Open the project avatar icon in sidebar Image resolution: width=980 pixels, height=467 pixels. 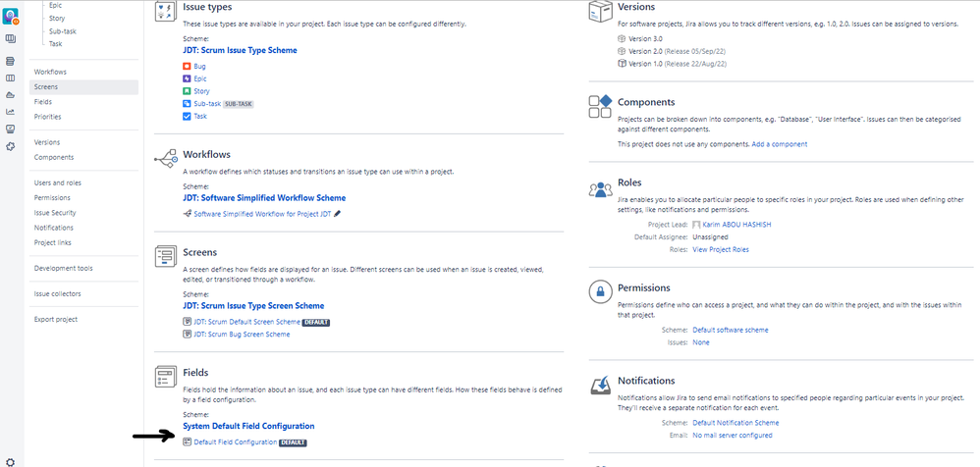[x=10, y=17]
